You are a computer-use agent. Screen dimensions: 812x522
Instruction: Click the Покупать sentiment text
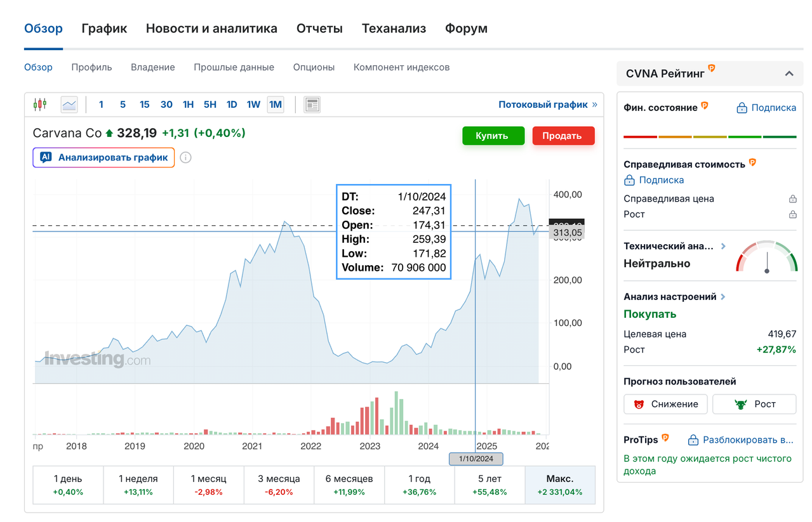pyautogui.click(x=650, y=314)
